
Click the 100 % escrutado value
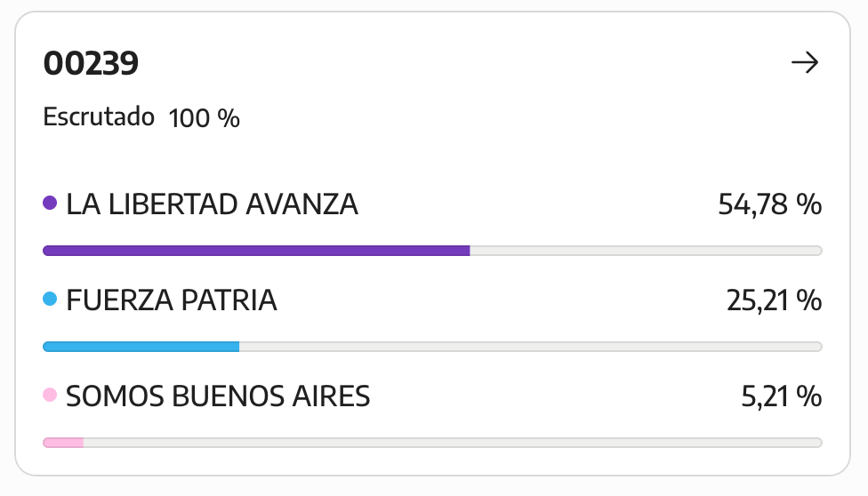204,118
